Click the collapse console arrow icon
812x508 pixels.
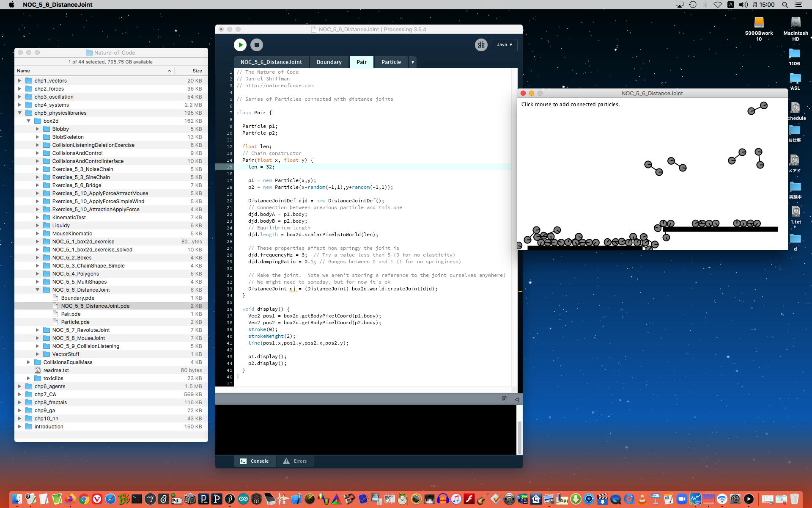click(516, 399)
